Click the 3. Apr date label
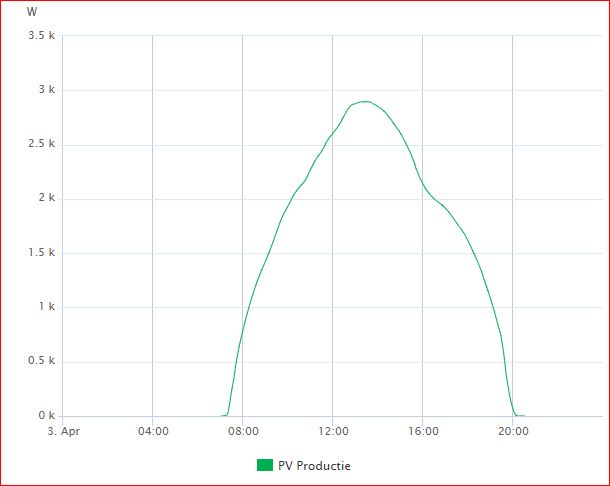Viewport: 610px width, 486px height. 64,432
